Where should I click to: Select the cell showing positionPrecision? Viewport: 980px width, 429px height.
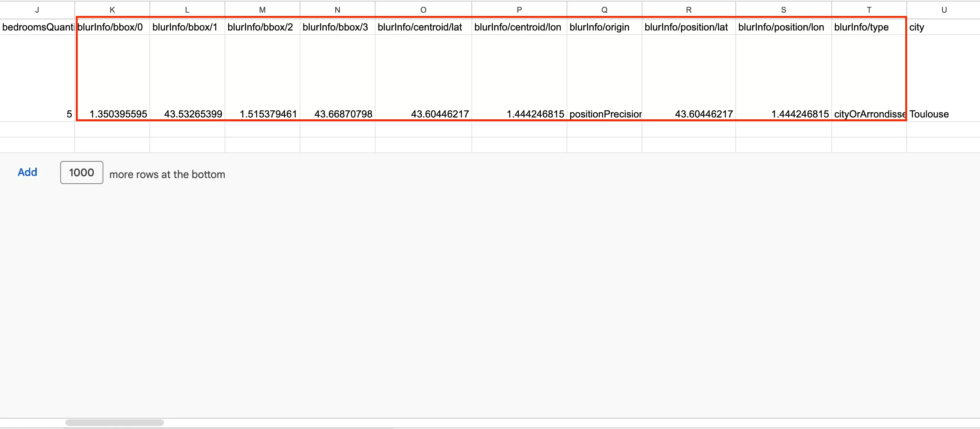point(604,114)
